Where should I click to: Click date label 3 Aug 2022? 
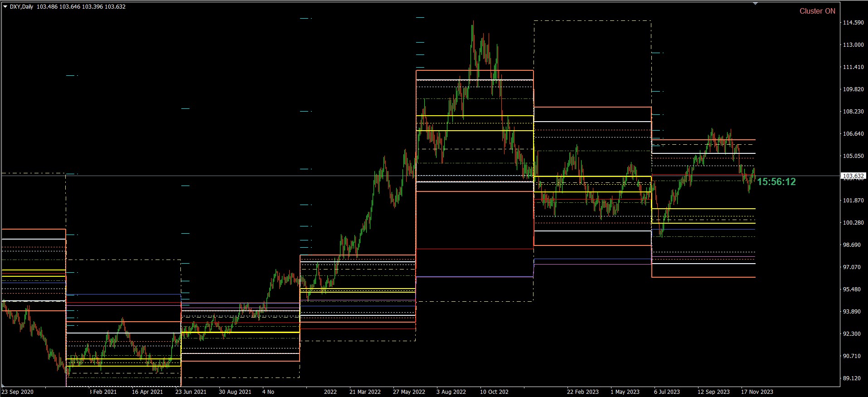click(451, 392)
